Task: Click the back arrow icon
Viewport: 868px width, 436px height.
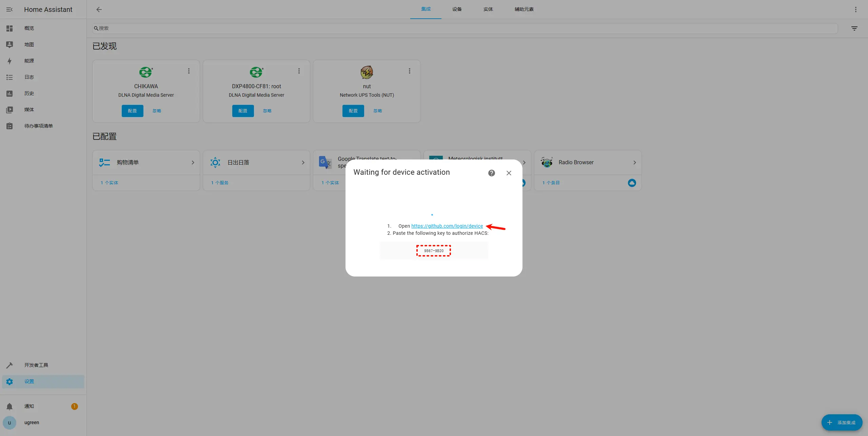Action: [99, 10]
